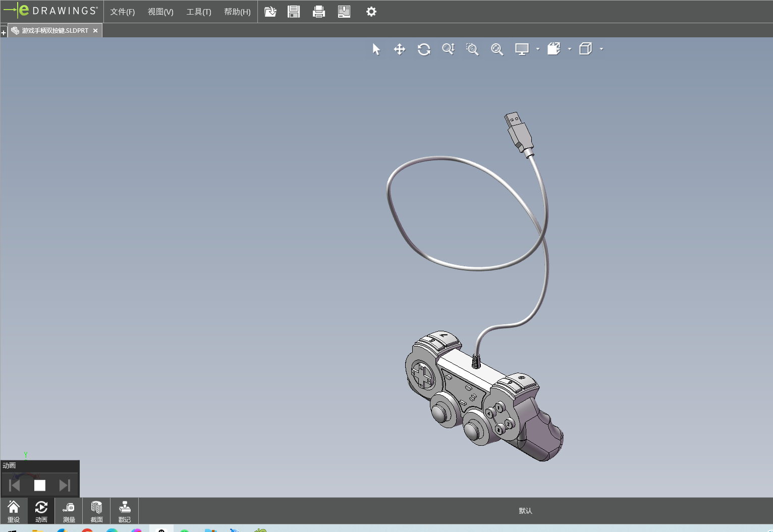Choose the arrow Select tool
773x532 pixels.
pos(376,49)
